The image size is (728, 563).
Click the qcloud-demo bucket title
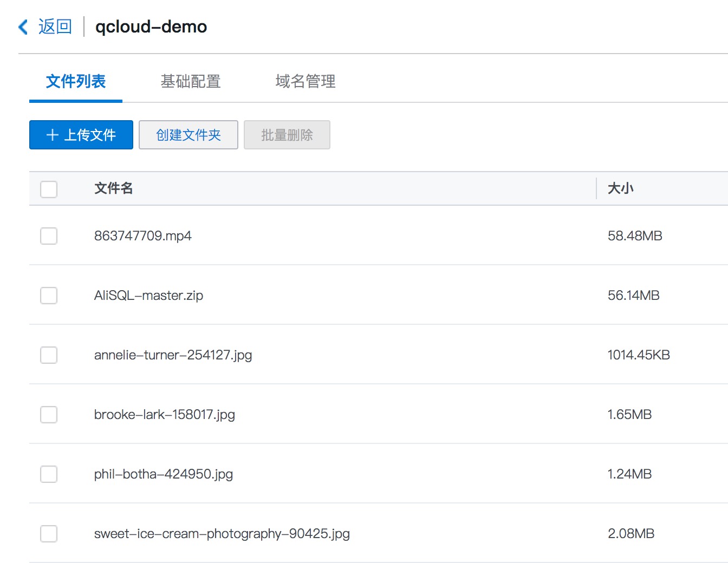(x=151, y=27)
